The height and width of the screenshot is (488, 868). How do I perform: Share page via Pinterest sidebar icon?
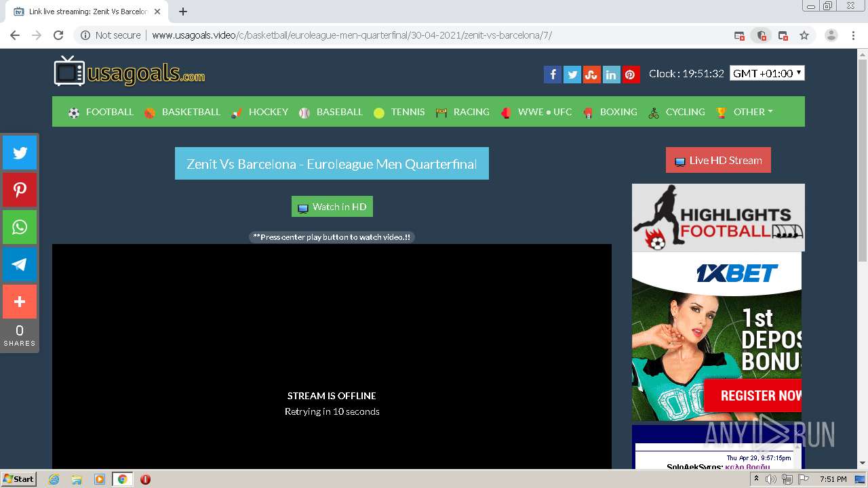coord(20,190)
